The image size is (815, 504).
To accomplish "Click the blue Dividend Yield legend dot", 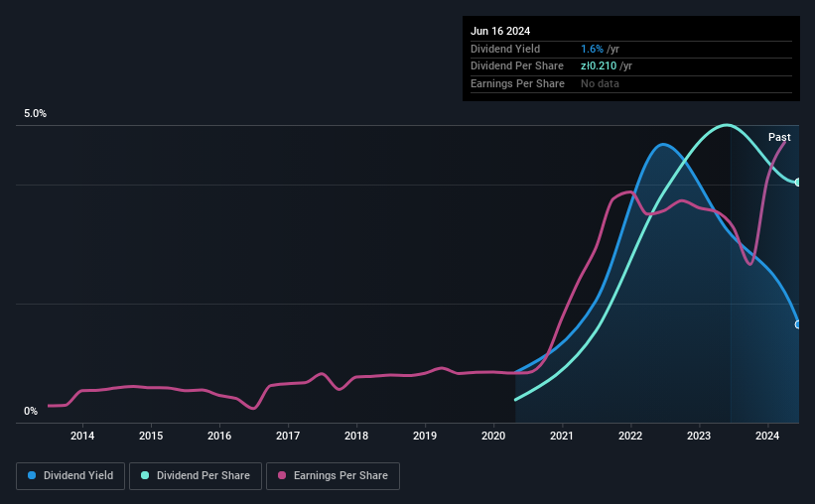I will pos(32,475).
